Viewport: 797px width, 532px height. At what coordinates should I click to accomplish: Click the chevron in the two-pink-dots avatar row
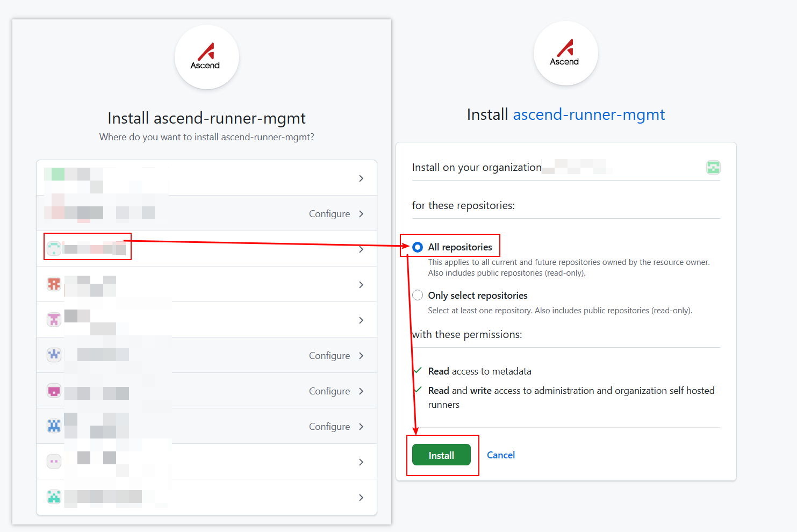[x=361, y=462]
